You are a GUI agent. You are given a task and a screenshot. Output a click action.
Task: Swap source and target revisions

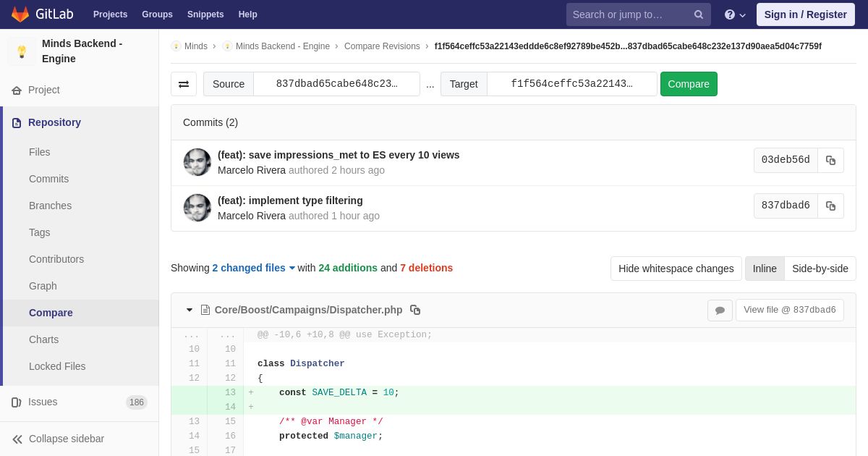pyautogui.click(x=184, y=84)
